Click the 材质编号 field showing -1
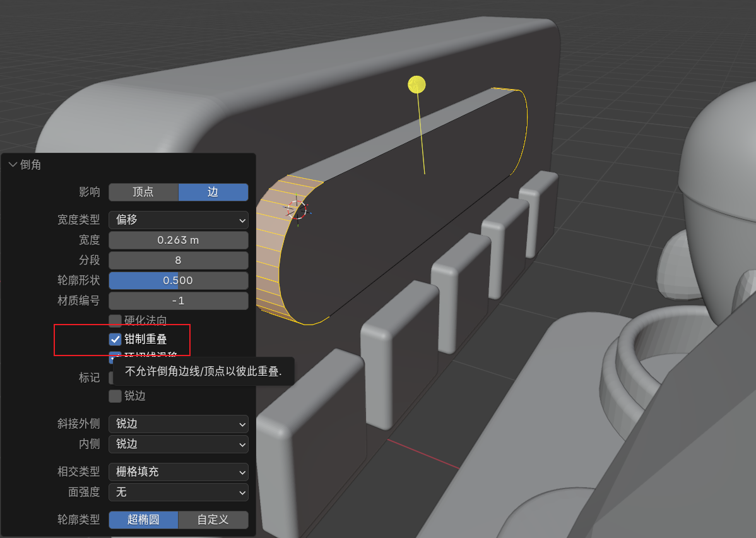The image size is (756, 538). (x=179, y=301)
